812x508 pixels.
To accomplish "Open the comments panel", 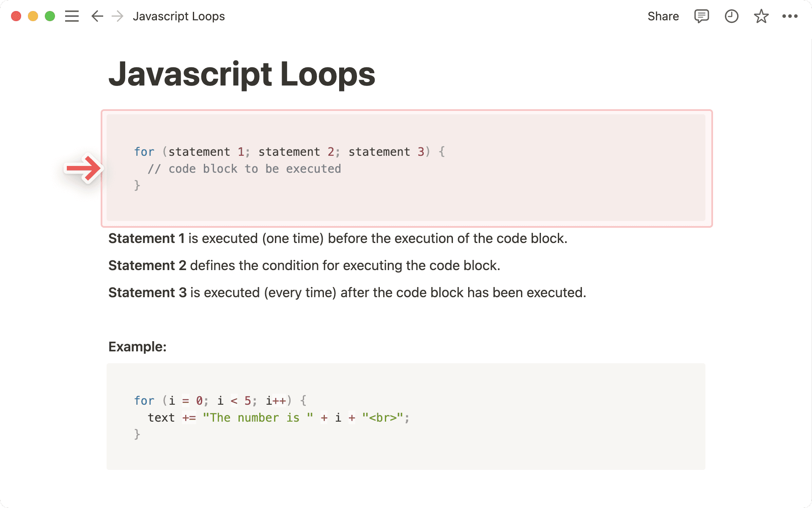I will point(701,16).
